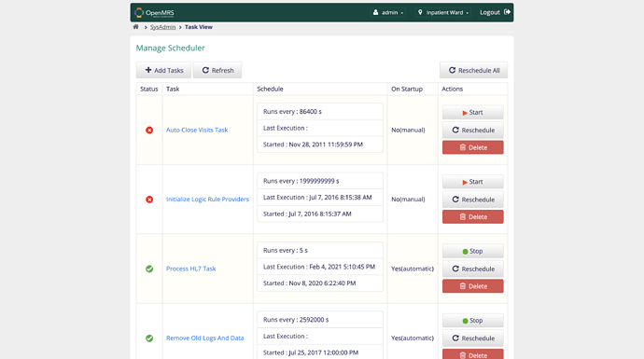Add Tasks to the scheduler
644x359 pixels.
coord(164,70)
